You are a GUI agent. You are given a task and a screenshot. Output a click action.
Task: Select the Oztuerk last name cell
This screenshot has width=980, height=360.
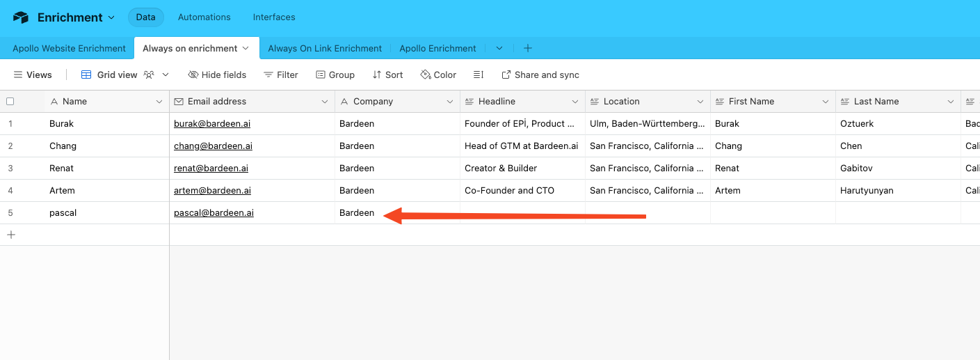click(x=898, y=123)
